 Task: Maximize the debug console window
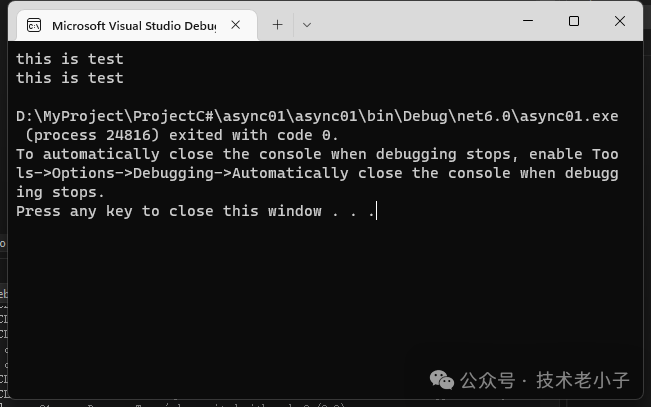(574, 21)
